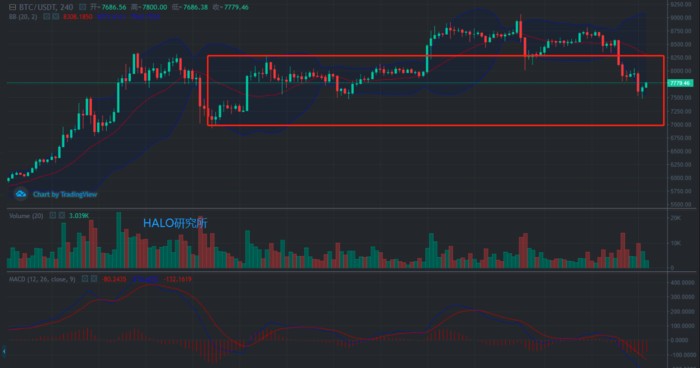
Task: Open Volume (20) indicator label
Action: coord(26,216)
